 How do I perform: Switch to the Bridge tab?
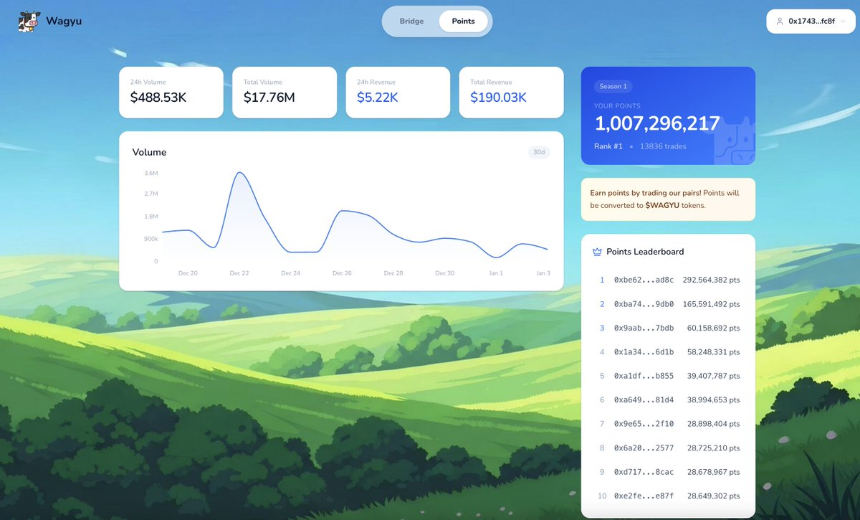point(411,21)
